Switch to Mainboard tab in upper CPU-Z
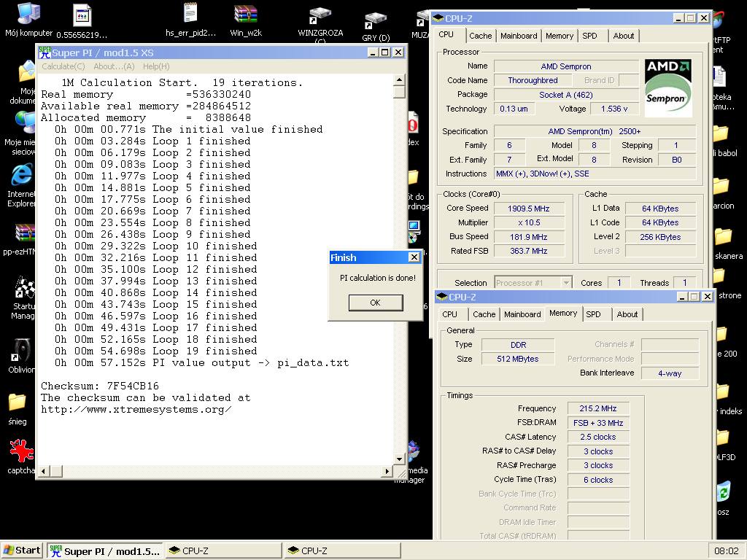This screenshot has width=747, height=560. coord(519,36)
